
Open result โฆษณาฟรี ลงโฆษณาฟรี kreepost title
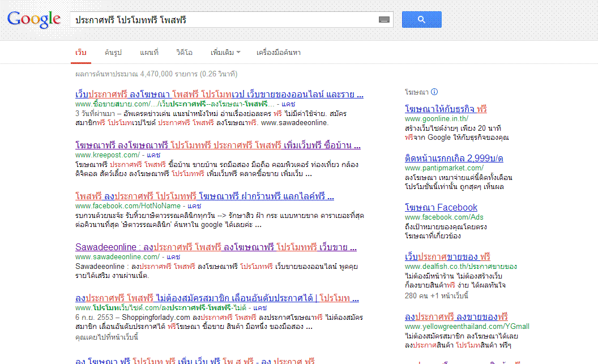point(218,145)
